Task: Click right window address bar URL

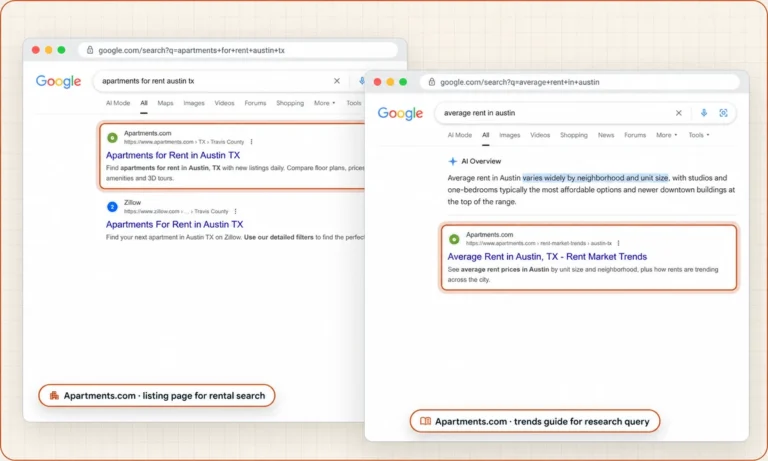Action: [520, 82]
